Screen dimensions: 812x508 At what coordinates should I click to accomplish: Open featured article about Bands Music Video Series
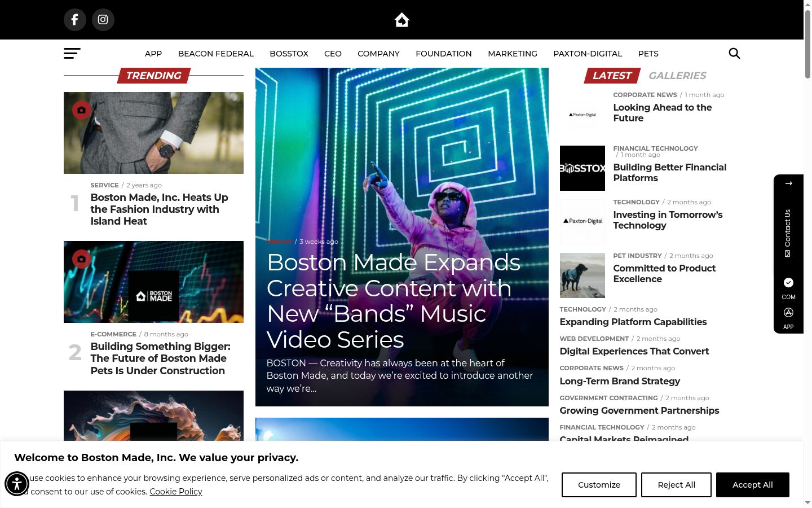394,301
